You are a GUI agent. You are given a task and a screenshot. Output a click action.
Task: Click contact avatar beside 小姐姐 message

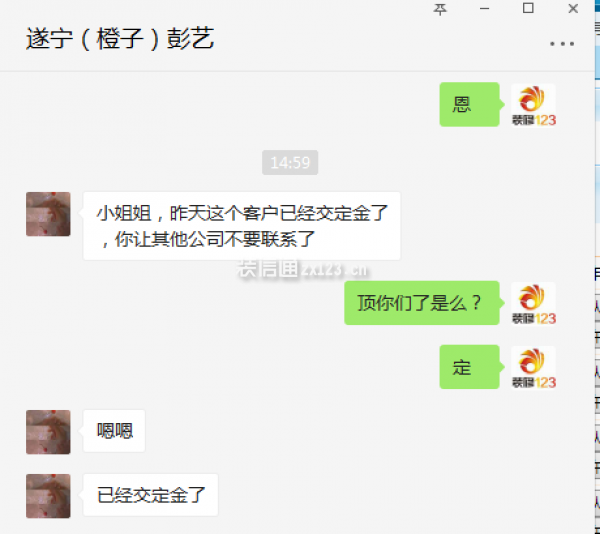(x=48, y=214)
